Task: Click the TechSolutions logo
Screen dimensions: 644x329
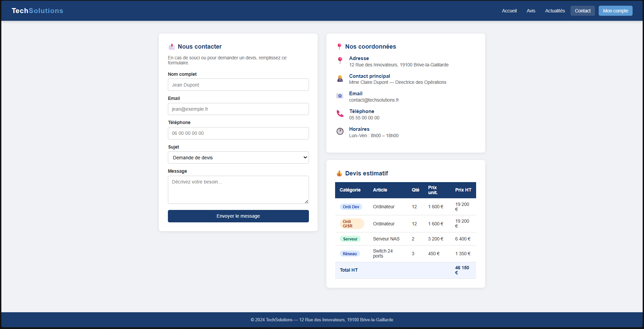Action: (37, 11)
